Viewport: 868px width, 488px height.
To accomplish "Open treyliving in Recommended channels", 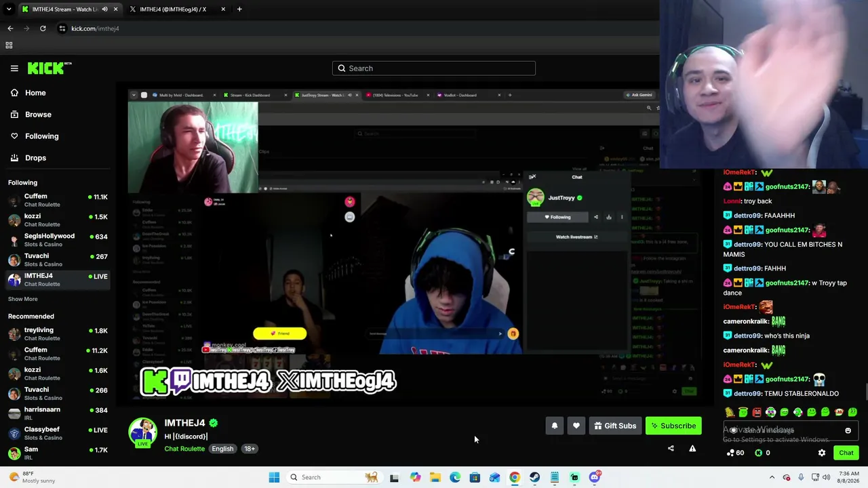I will point(58,334).
